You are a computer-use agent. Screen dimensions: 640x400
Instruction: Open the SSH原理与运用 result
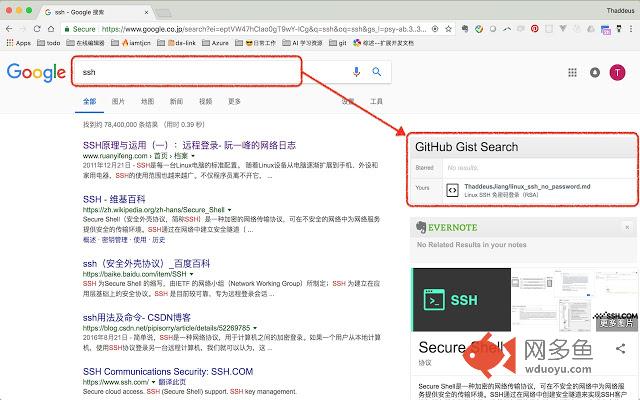pyautogui.click(x=189, y=145)
